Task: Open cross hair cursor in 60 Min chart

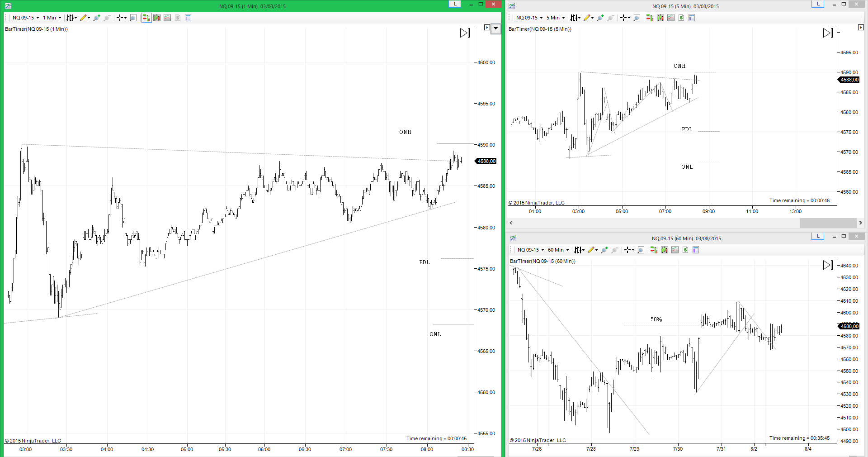Action: 629,250
